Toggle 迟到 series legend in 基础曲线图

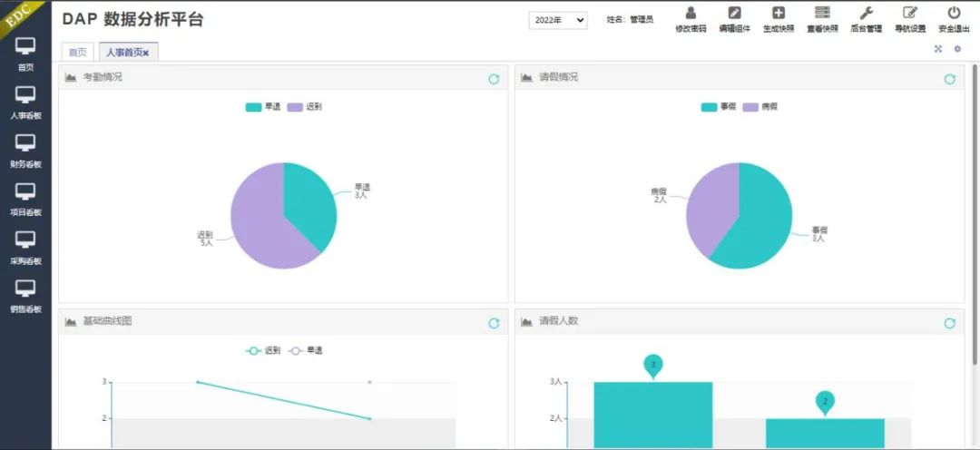click(x=263, y=350)
